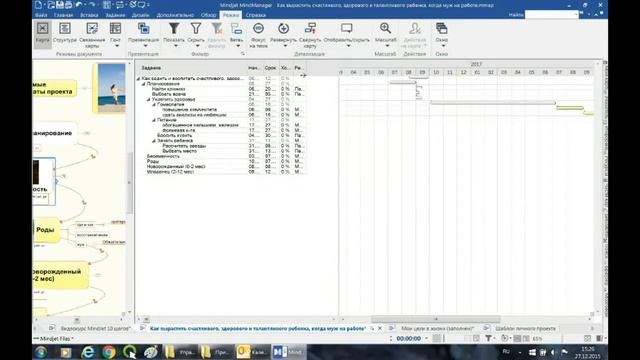This screenshot has height=360, width=640.
Task: Open the Задание ribbon tab
Action: pos(116,15)
